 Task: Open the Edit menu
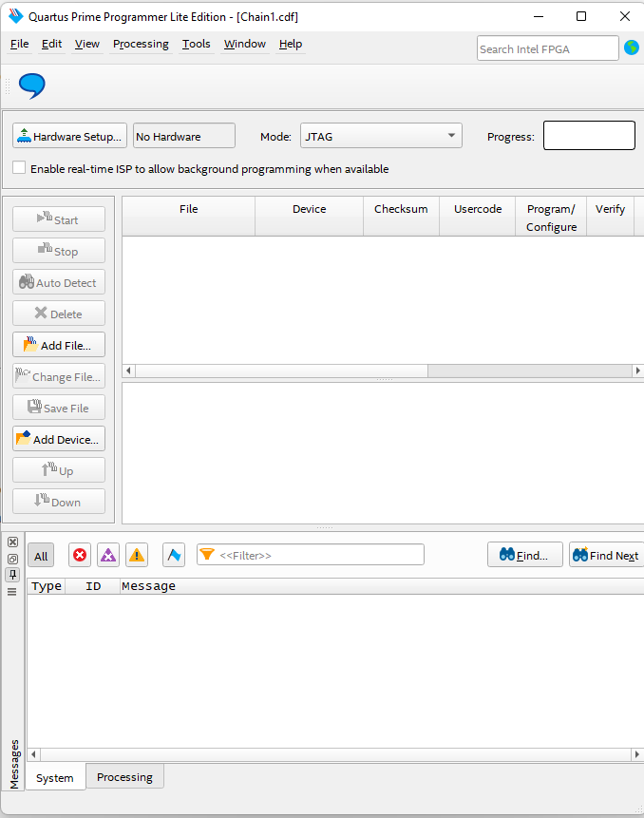click(51, 44)
